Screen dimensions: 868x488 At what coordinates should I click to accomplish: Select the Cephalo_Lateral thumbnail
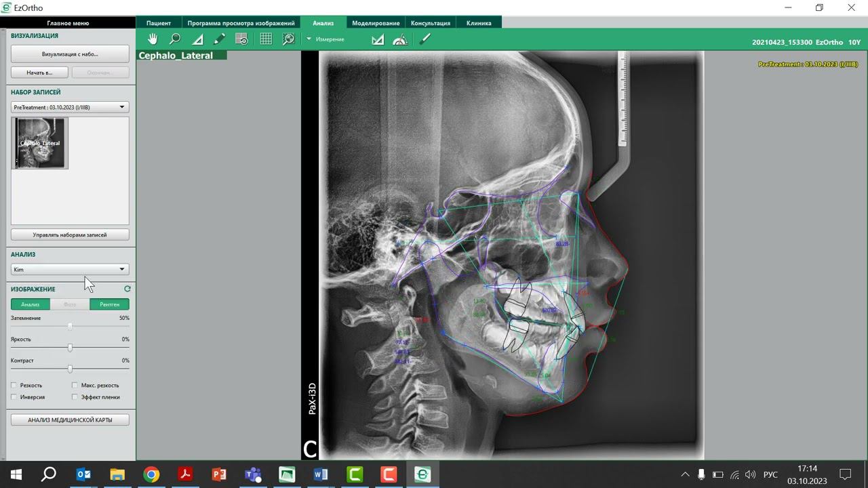point(40,143)
